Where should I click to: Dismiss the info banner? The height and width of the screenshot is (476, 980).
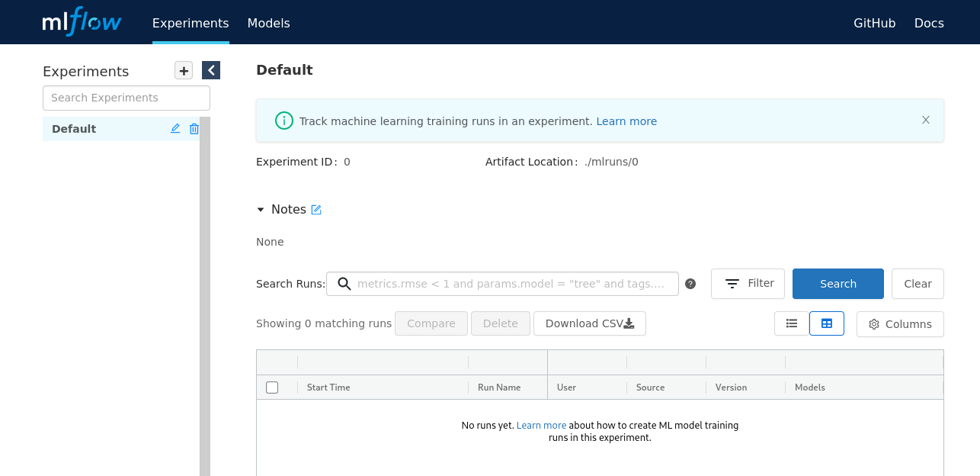[926, 120]
